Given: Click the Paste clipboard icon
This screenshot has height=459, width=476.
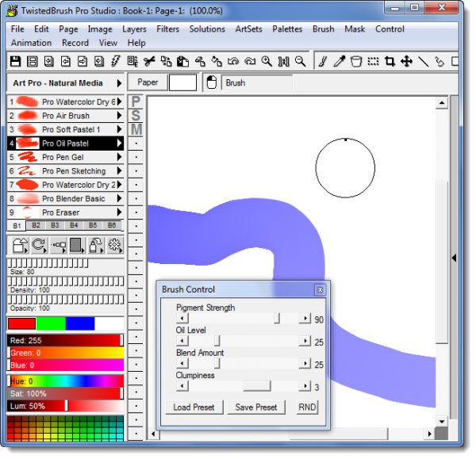Looking at the screenshot, I should pos(182,62).
